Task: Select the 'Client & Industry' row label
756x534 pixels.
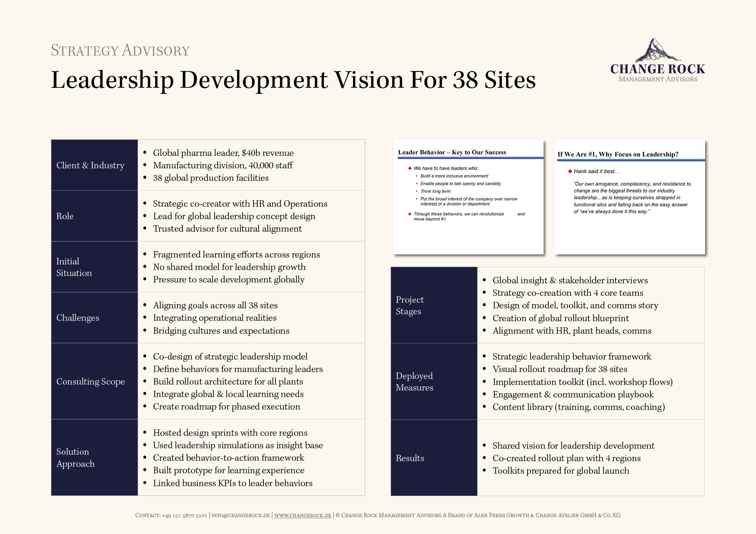Action: (91, 165)
